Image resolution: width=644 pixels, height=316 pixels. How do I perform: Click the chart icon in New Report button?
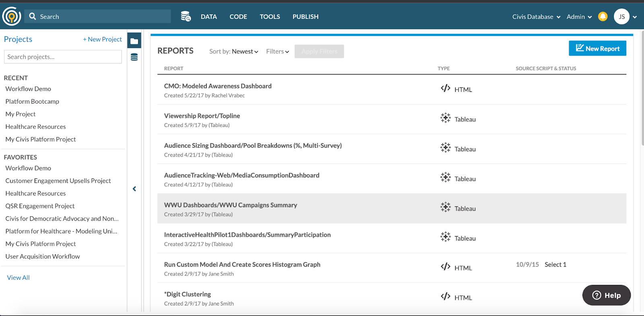(x=580, y=48)
